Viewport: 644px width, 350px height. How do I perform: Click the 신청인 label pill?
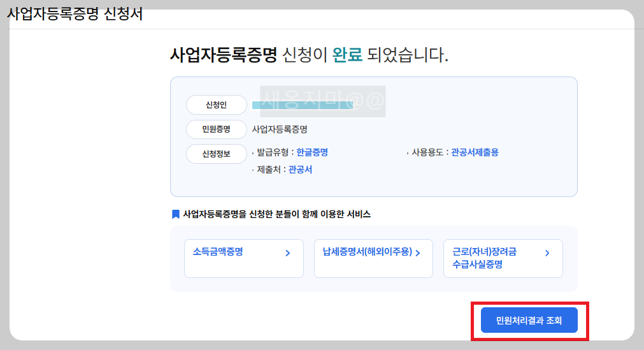click(217, 105)
